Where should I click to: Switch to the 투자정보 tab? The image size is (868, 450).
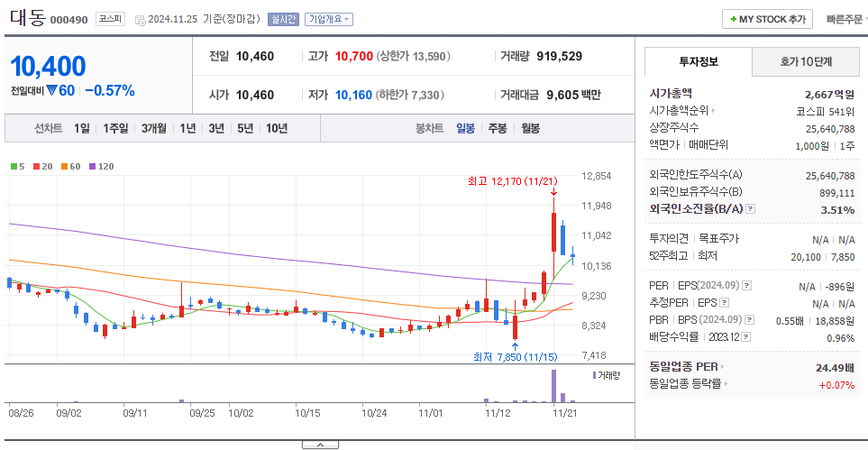pyautogui.click(x=699, y=62)
